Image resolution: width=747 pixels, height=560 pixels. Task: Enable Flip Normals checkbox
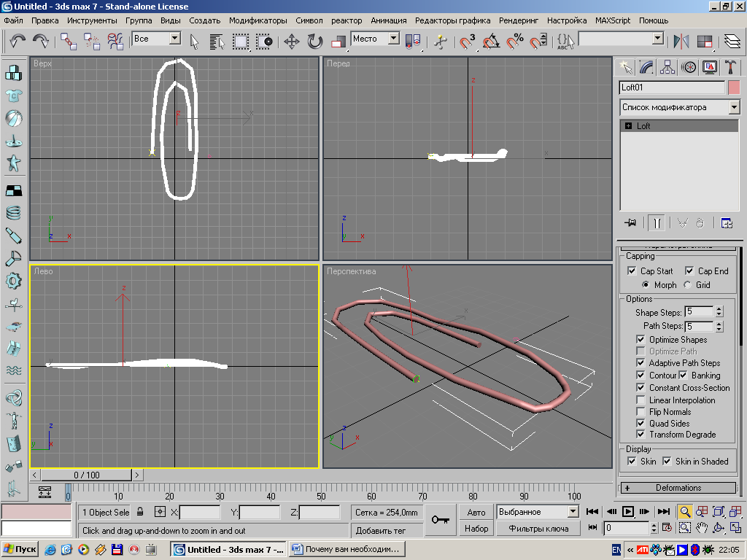[x=640, y=411]
